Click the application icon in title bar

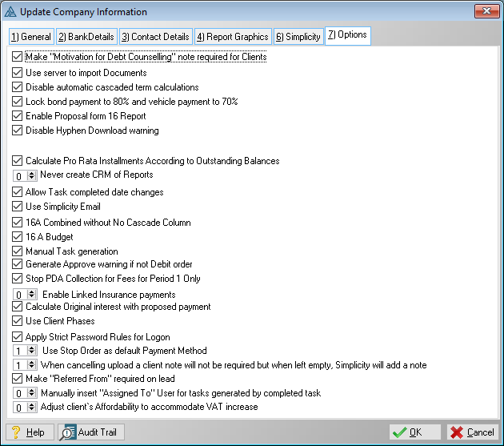coord(10,12)
